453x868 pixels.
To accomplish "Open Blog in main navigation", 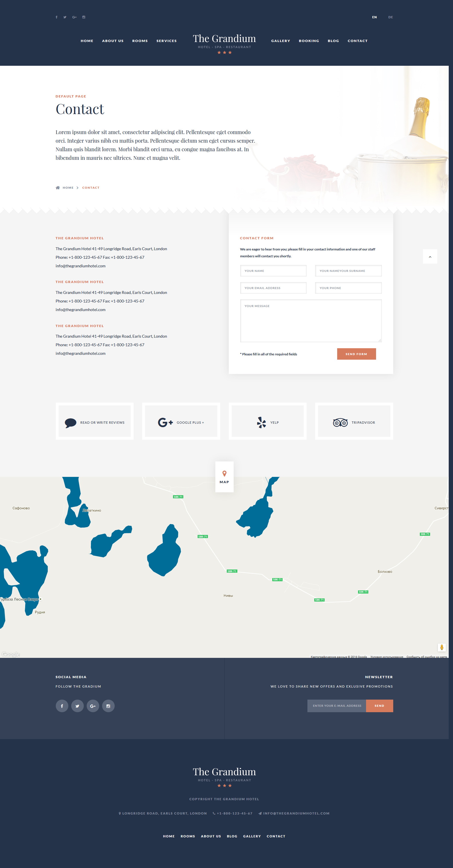I will [x=333, y=41].
